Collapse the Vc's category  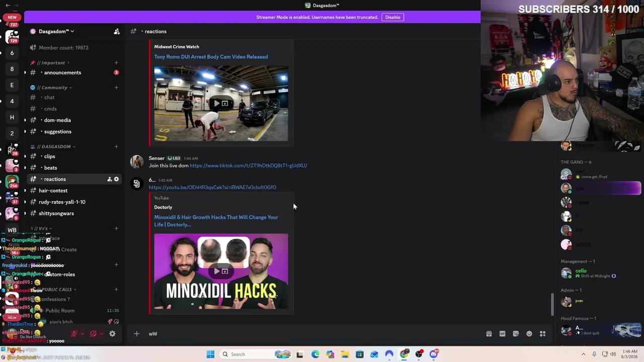41,229
